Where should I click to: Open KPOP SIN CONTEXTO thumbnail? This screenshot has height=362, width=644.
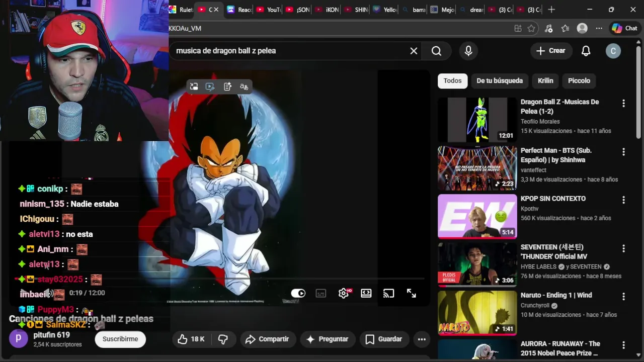(x=477, y=216)
